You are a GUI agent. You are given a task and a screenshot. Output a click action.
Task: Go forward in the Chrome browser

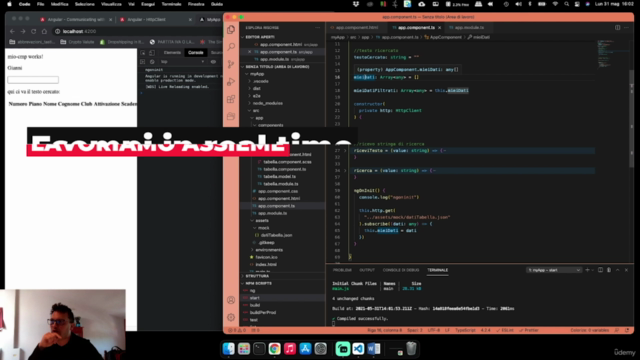[x=23, y=31]
